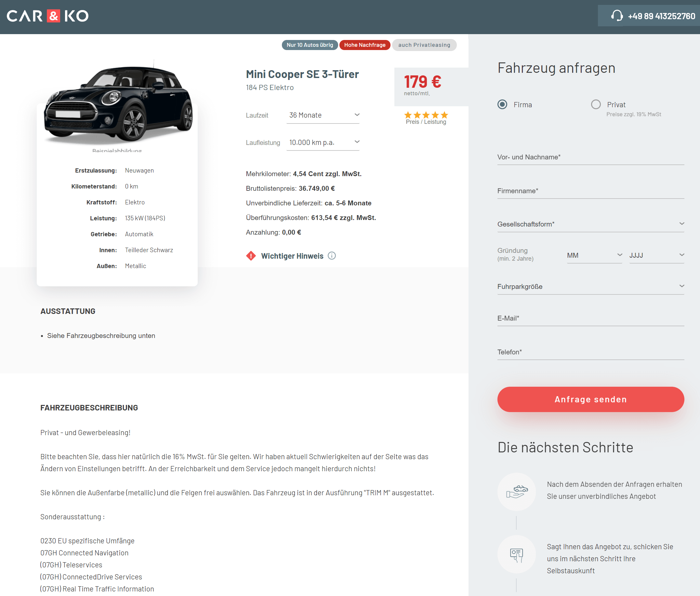Click the Hohe Nachfrage badge
The height and width of the screenshot is (596, 700).
click(364, 45)
